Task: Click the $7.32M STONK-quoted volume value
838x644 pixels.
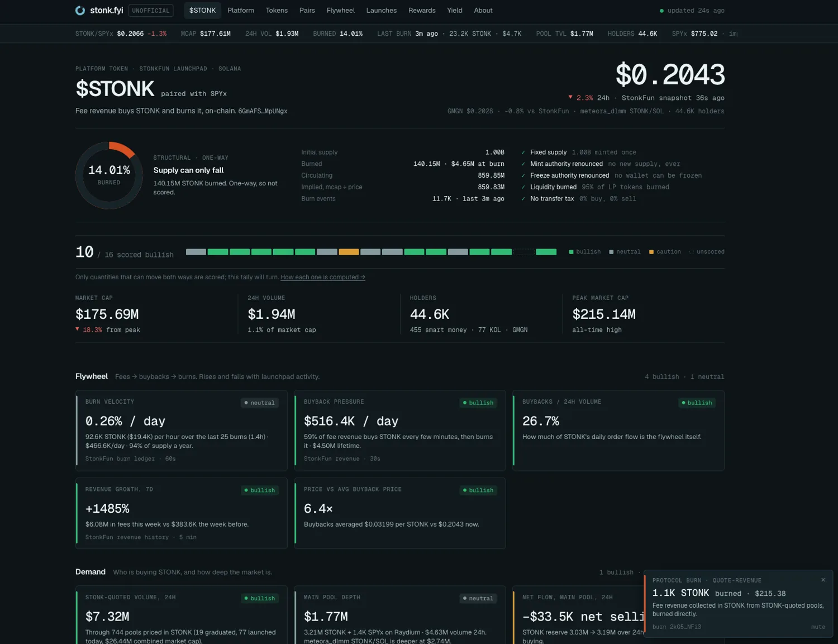Action: 107,617
